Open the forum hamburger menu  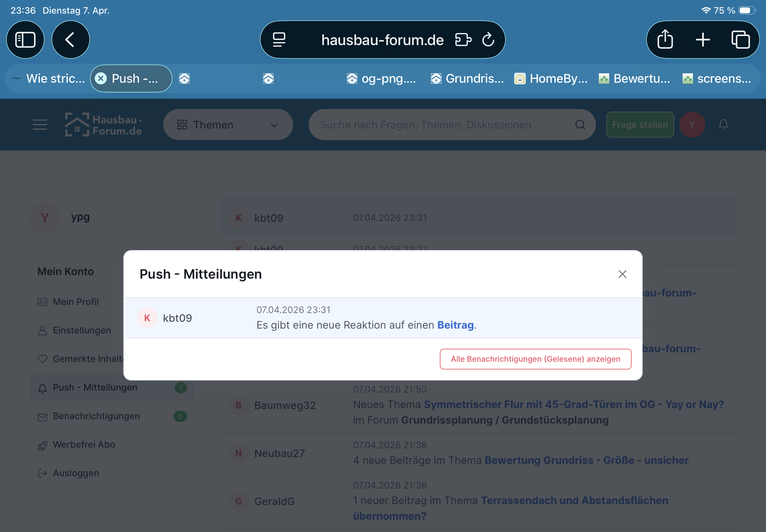[x=40, y=125]
